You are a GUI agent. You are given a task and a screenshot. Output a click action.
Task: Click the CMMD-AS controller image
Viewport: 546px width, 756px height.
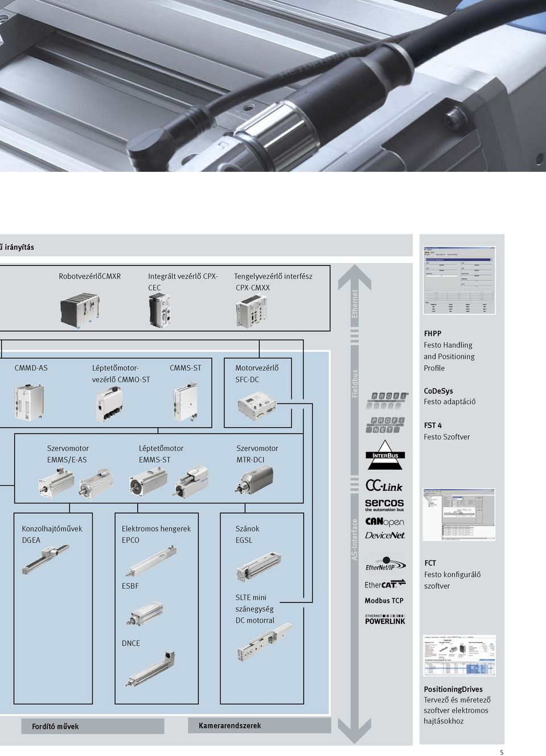point(29,402)
